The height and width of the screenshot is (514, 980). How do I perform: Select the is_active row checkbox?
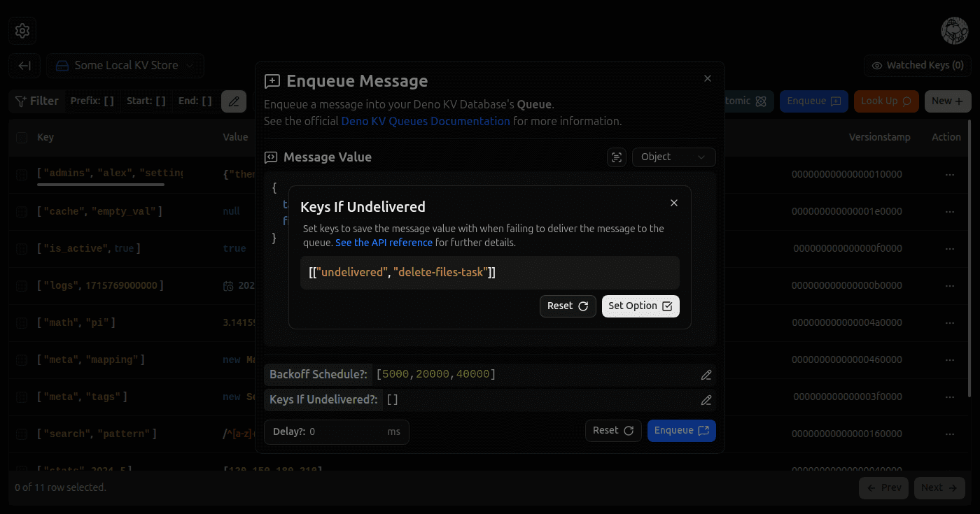(22, 248)
